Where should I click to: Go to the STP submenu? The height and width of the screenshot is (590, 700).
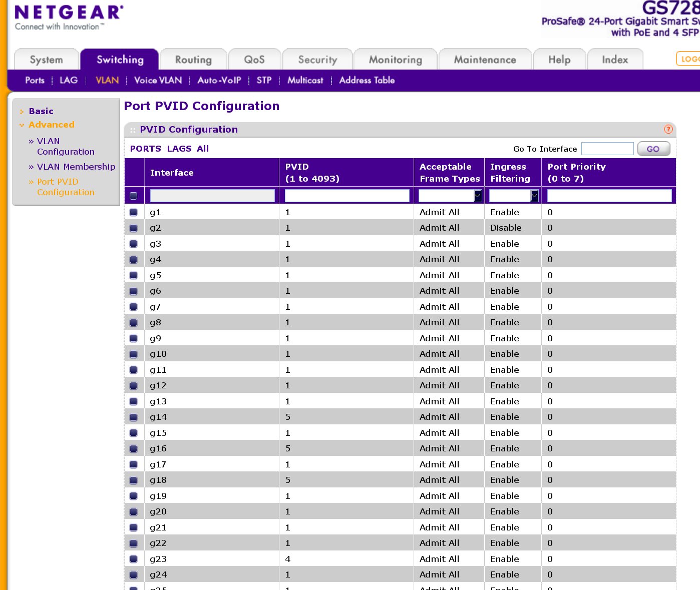point(264,80)
